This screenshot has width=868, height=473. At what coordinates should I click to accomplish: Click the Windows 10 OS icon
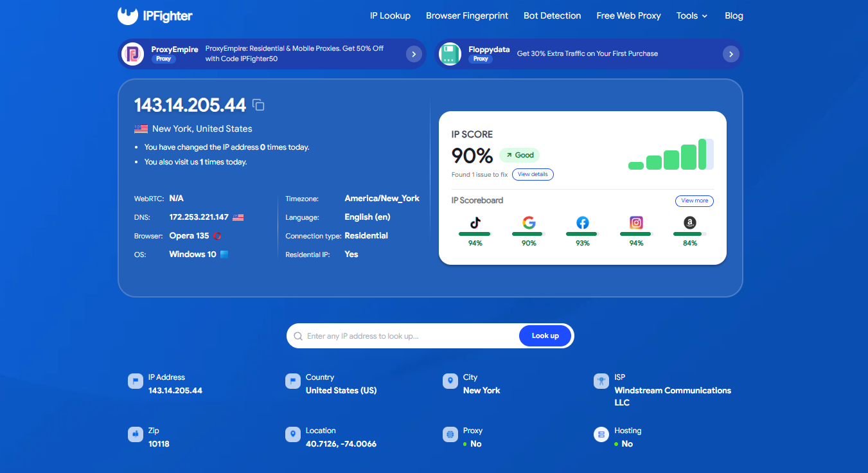coord(224,254)
